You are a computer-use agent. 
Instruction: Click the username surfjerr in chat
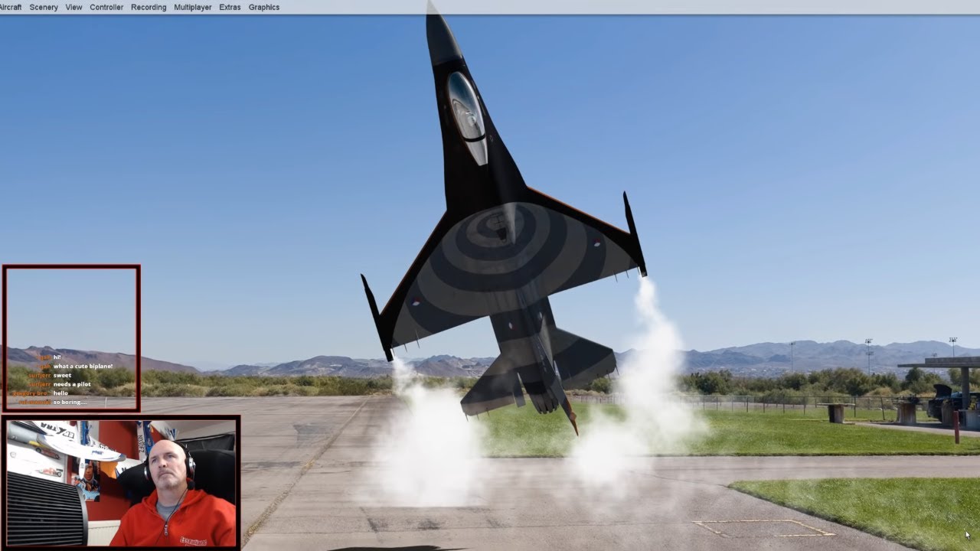40,375
